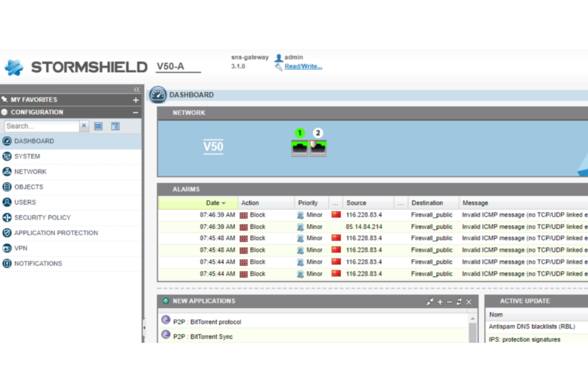Switch menu to list view icon
This screenshot has height=392, width=588.
click(x=99, y=126)
